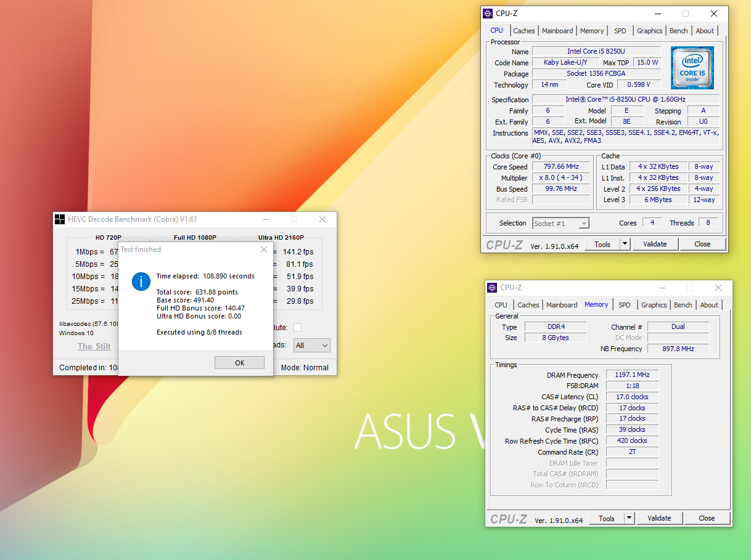Switch to CPU tab in lower CPU-Z window
Viewport: 751px width, 560px height.
[x=501, y=305]
